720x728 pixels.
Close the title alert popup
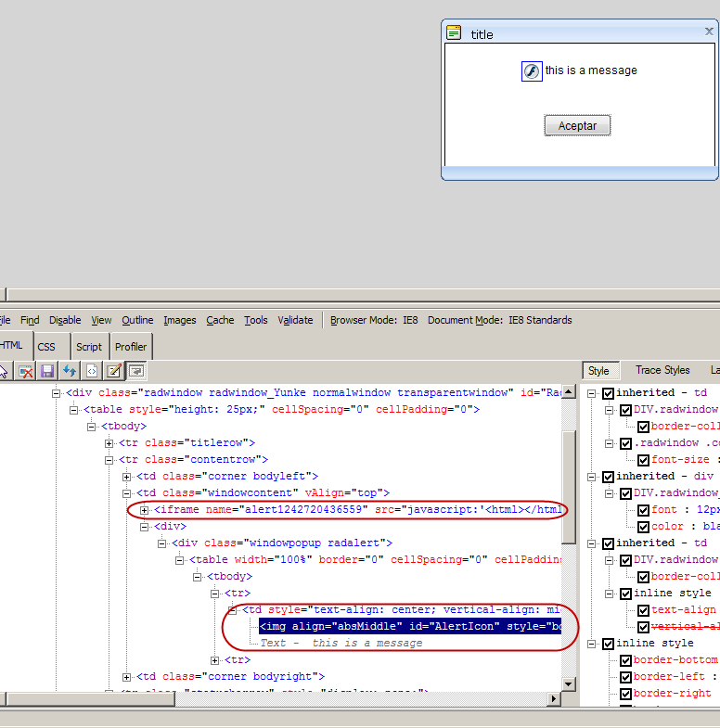[x=708, y=32]
